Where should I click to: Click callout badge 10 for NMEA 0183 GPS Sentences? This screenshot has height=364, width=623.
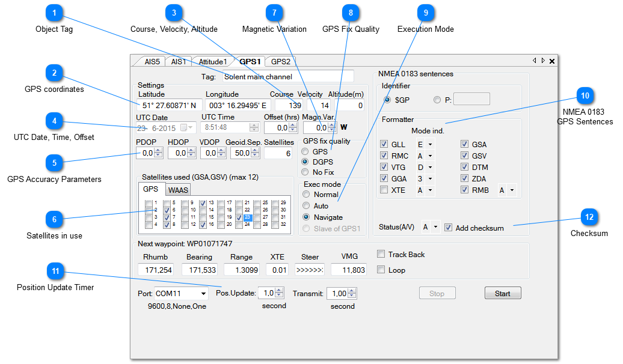[584, 96]
